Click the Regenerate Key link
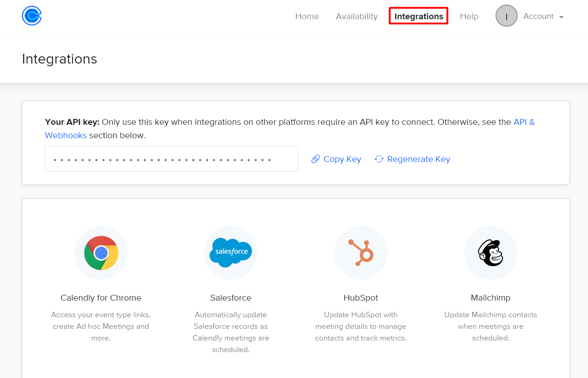The image size is (588, 378). coord(419,159)
